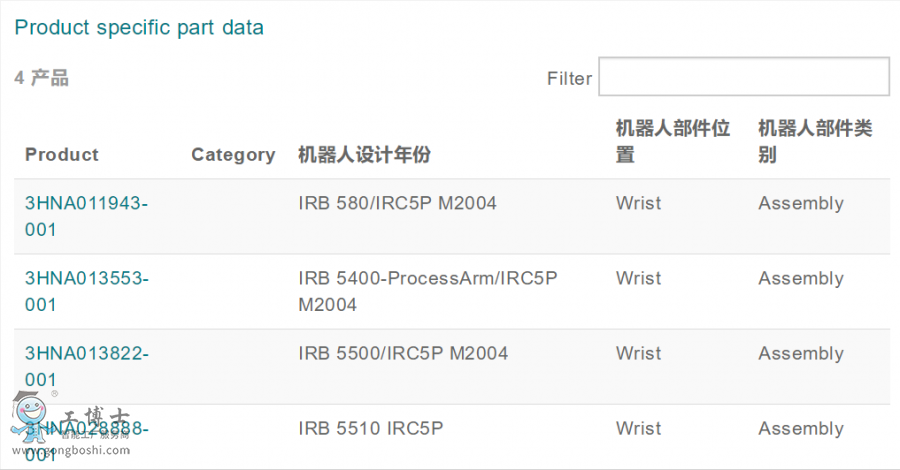Sort by the Category column header

[233, 155]
